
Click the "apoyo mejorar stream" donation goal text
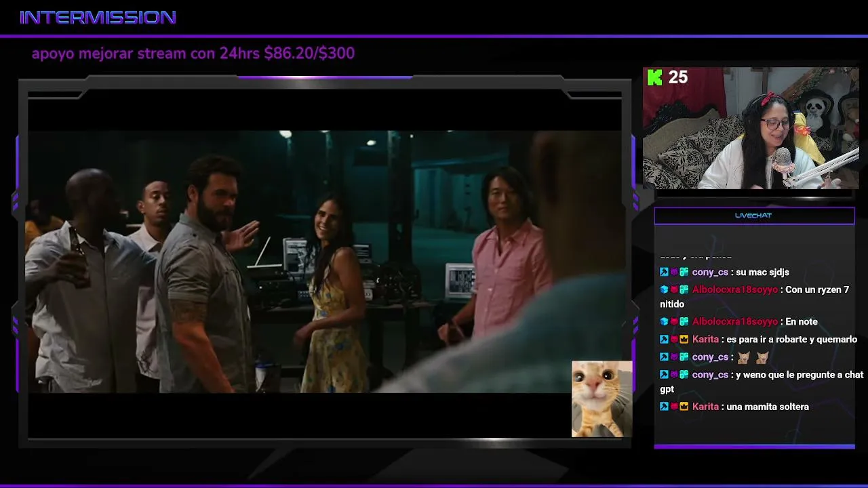tap(193, 54)
